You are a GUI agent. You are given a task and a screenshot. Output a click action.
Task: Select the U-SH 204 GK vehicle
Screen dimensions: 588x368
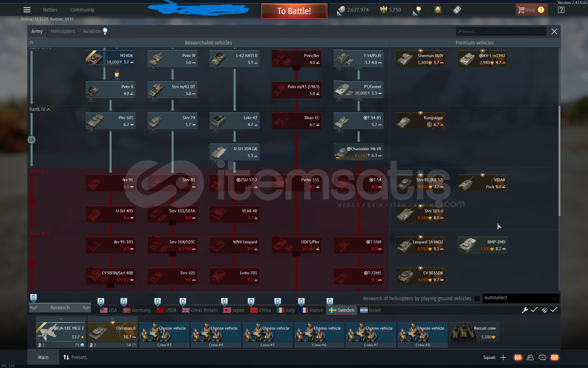click(234, 152)
